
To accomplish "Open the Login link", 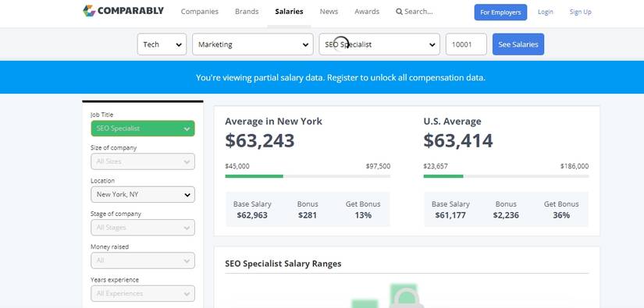I will click(546, 12).
